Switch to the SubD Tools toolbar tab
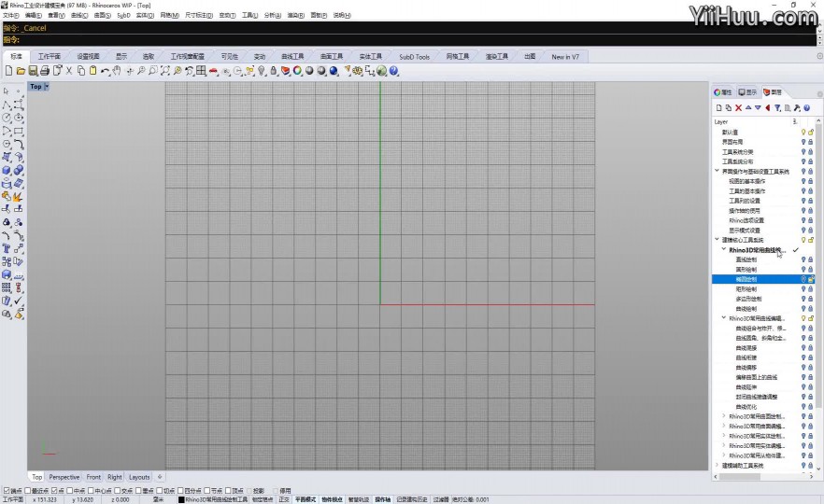Viewport: 824px width, 504px height. 414,57
